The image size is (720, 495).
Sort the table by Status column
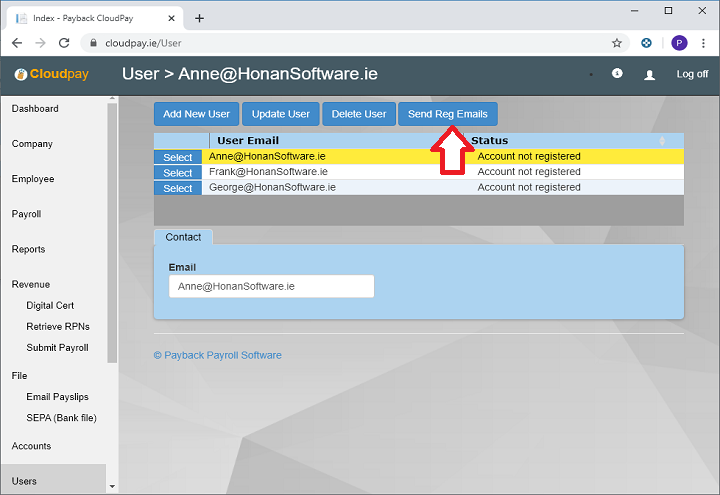click(x=490, y=141)
